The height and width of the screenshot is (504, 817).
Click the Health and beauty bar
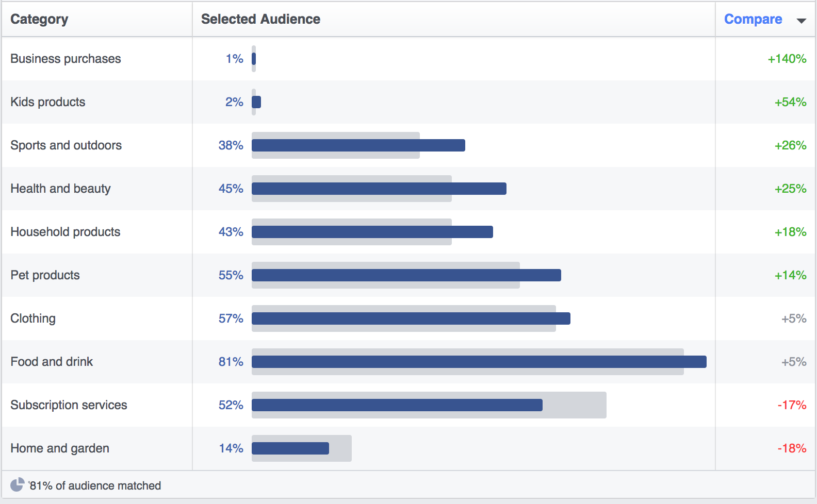click(379, 189)
